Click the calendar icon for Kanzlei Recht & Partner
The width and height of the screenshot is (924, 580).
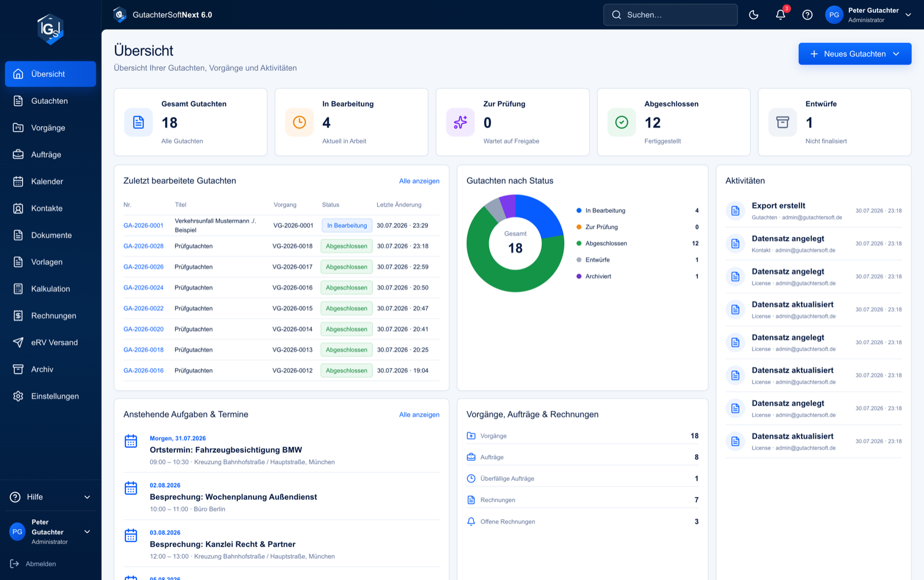pyautogui.click(x=131, y=536)
